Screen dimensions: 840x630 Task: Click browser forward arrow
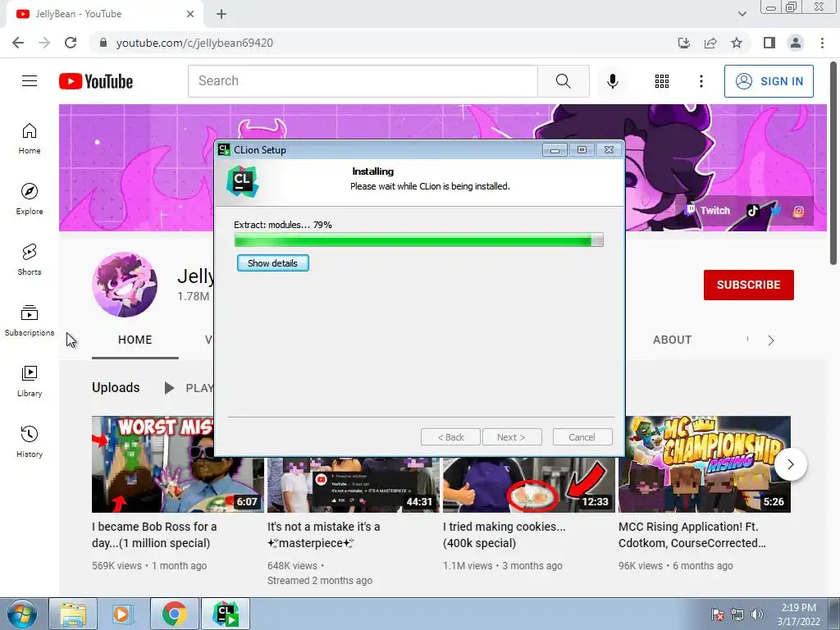click(x=44, y=43)
